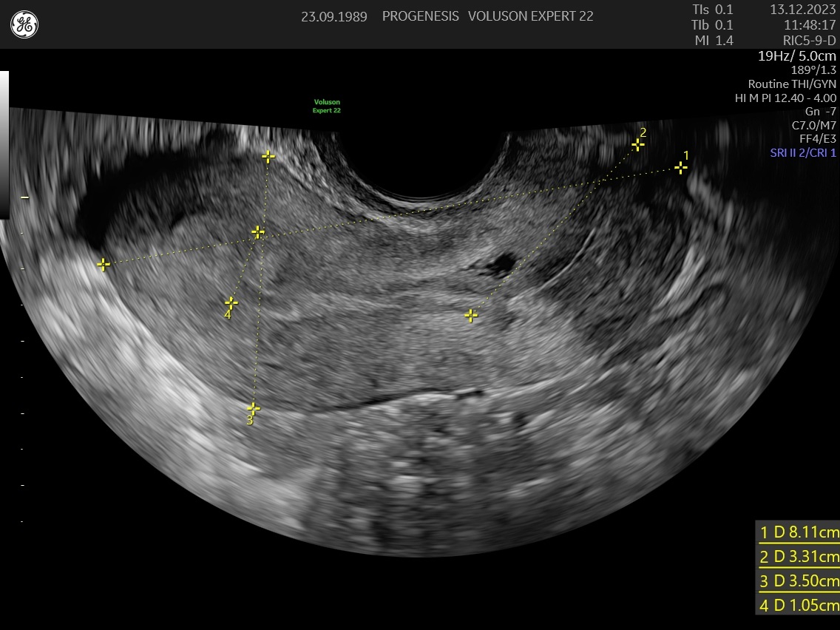Click the GE logo in top-left corner

pyautogui.click(x=24, y=25)
